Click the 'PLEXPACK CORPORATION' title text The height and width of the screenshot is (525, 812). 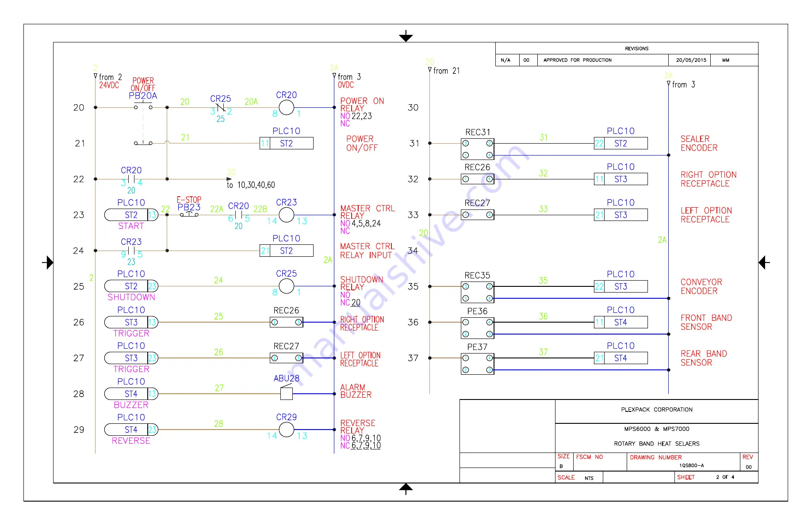[x=657, y=410]
